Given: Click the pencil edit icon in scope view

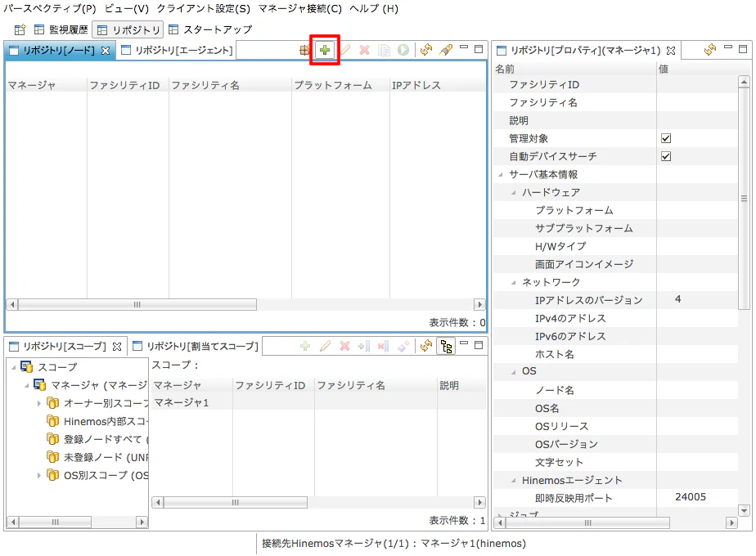Looking at the screenshot, I should (325, 346).
